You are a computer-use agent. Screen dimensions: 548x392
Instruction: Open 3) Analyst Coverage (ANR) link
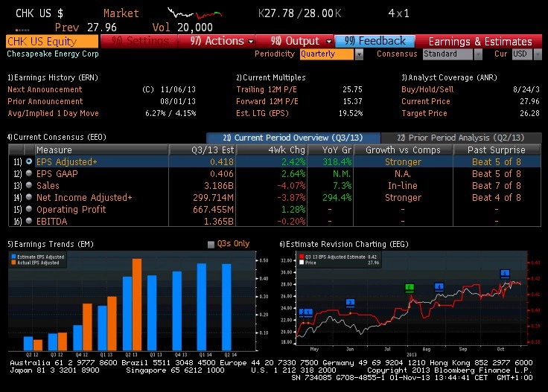tap(449, 77)
